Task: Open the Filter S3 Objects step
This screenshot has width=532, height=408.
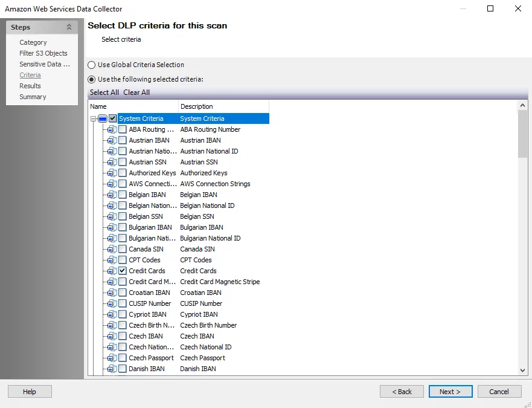Action: pyautogui.click(x=43, y=53)
